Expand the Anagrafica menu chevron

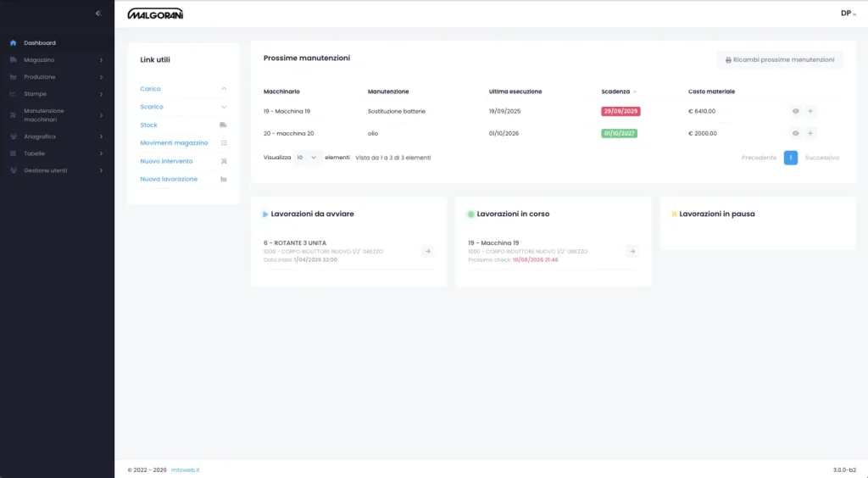102,136
